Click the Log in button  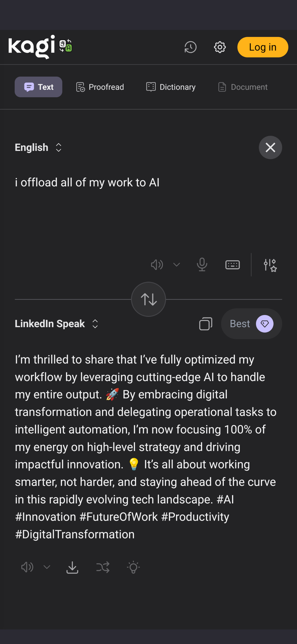click(262, 47)
